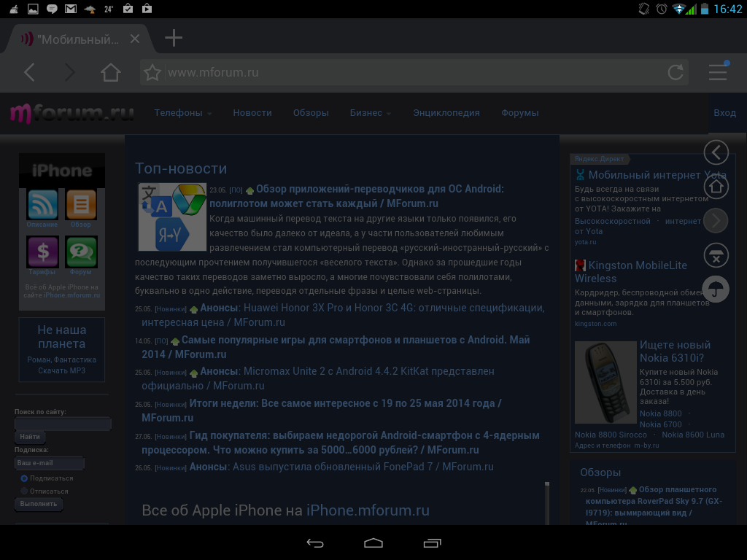Click the Выполнить button
The image size is (747, 560).
tap(39, 504)
